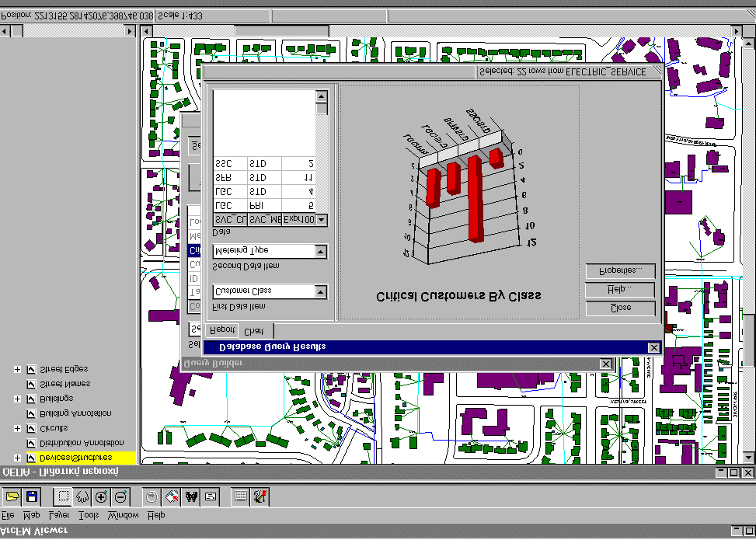
Task: Open the Tools menu
Action: [89, 515]
